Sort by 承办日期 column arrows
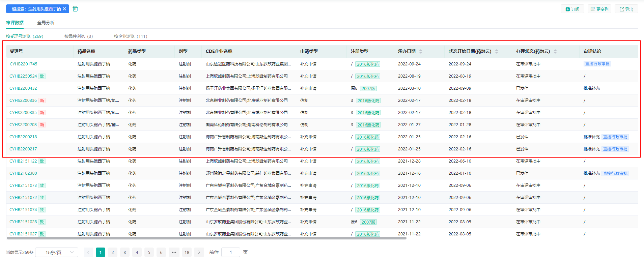 421,51
